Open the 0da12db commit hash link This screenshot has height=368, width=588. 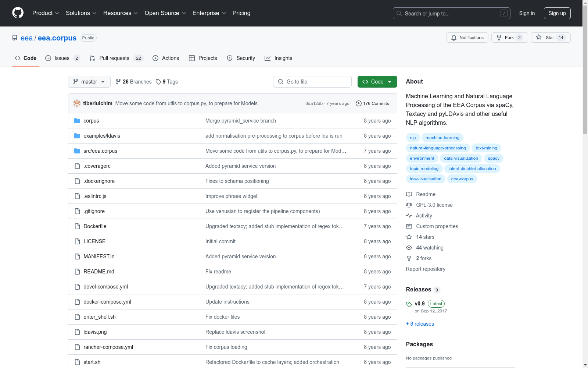[x=314, y=103]
